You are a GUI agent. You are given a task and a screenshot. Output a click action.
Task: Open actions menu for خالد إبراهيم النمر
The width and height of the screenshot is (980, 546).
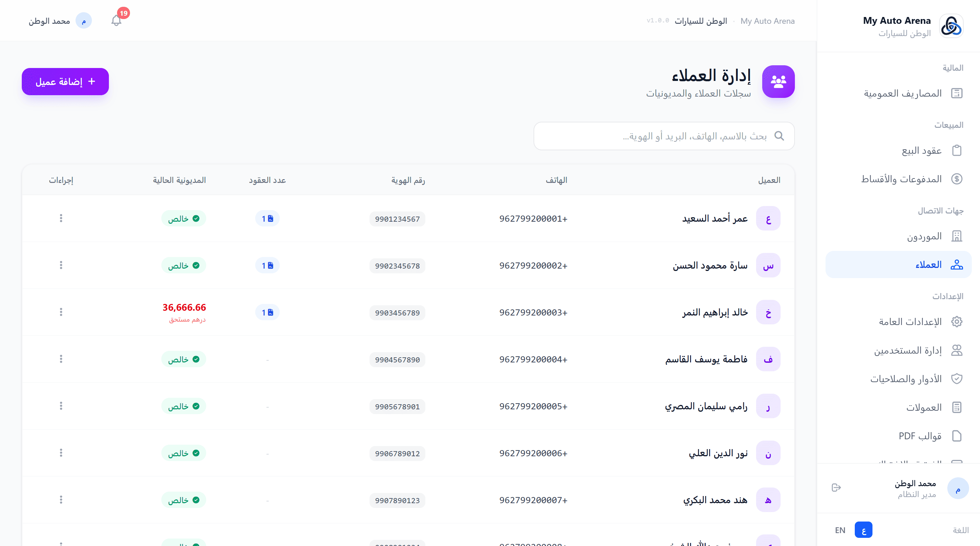(x=61, y=312)
